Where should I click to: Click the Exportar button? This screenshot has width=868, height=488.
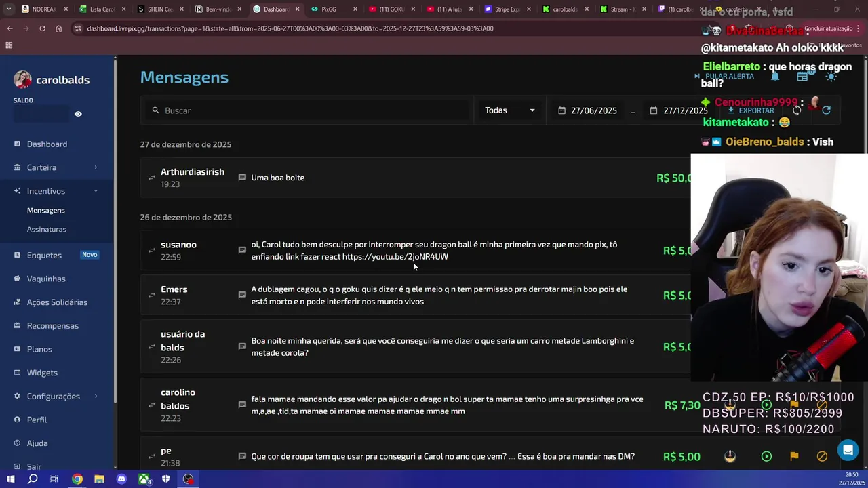[751, 110]
